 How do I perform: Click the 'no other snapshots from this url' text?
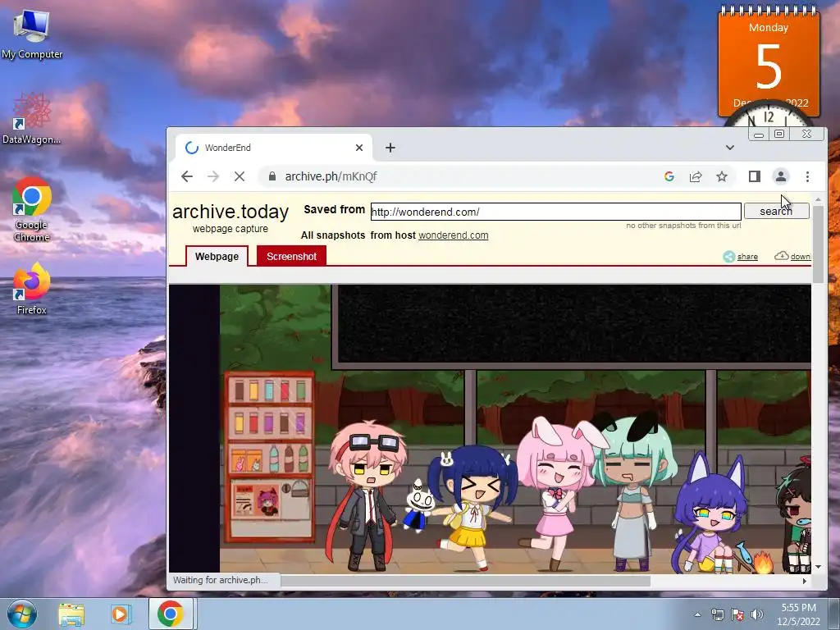[x=683, y=226]
